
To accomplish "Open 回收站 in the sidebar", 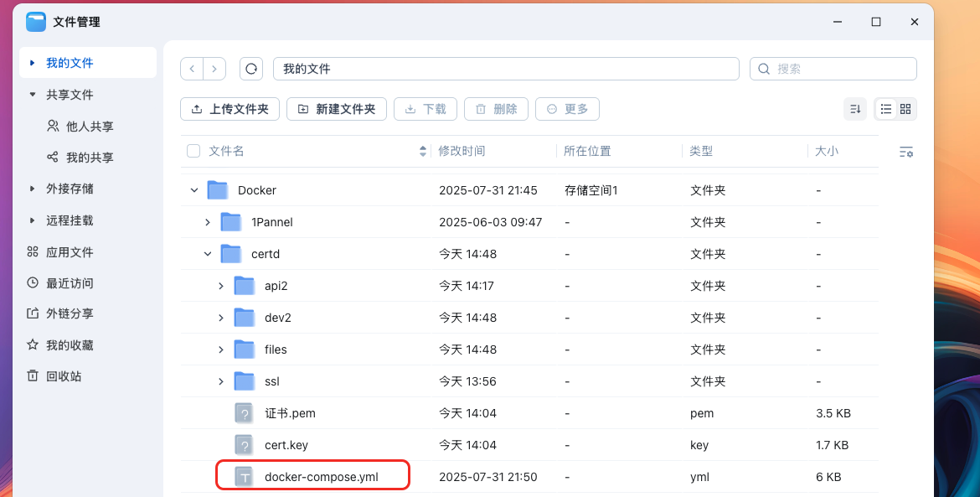I will click(64, 376).
